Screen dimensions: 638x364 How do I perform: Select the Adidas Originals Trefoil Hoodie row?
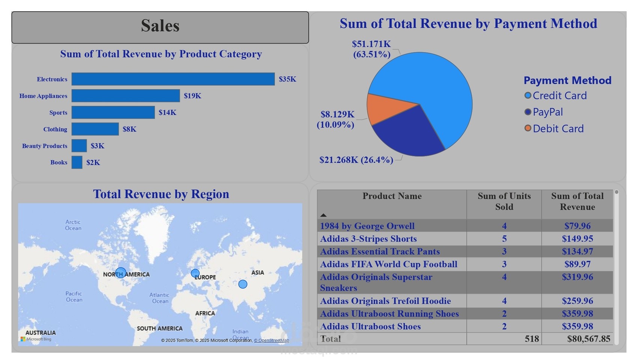pyautogui.click(x=465, y=301)
